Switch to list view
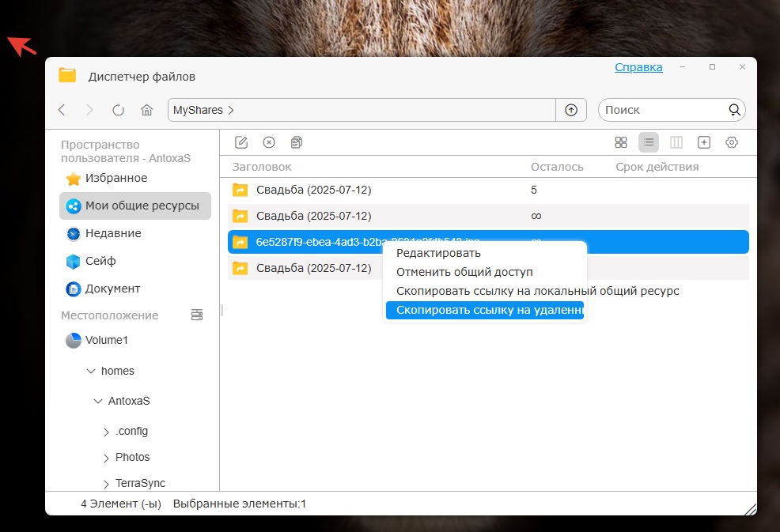 click(x=649, y=143)
